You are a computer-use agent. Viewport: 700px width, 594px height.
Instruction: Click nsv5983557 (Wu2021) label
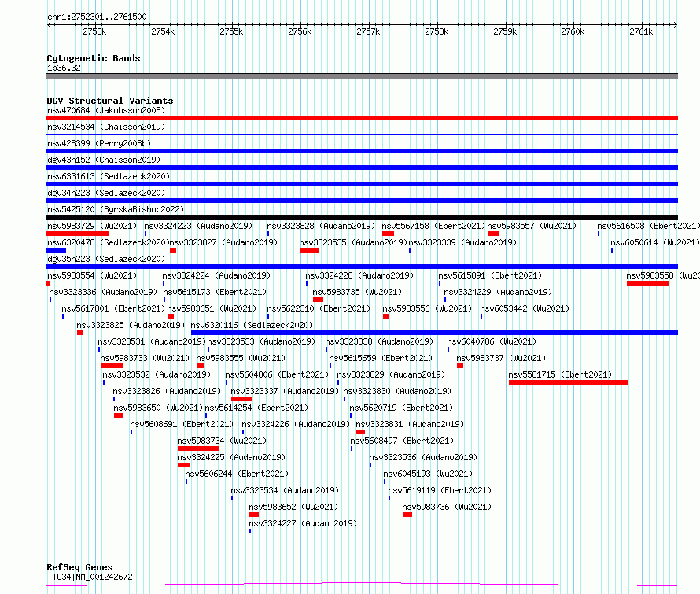pos(532,226)
